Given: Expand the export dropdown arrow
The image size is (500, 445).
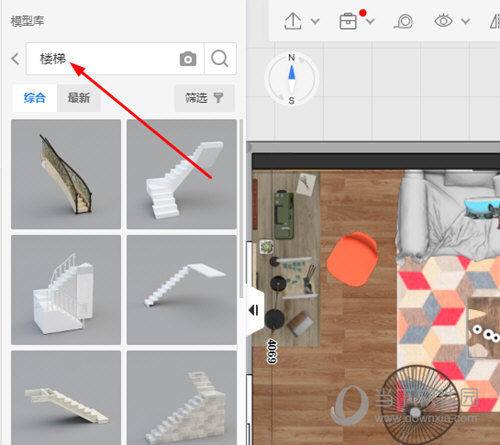Looking at the screenshot, I should pos(315,22).
